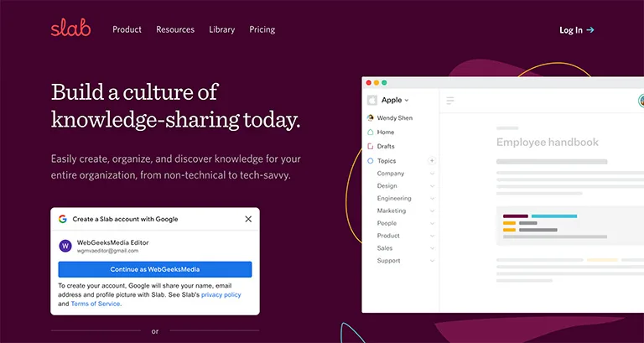Viewport: 644px width, 343px height.
Task: Click Wendy Shen's avatar icon
Action: (370, 118)
